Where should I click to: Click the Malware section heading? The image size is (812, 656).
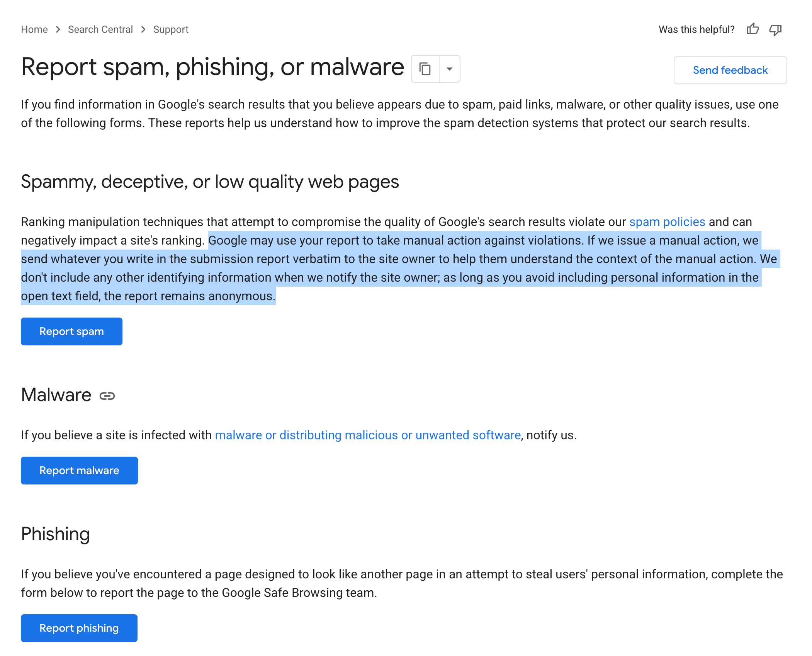coord(56,395)
